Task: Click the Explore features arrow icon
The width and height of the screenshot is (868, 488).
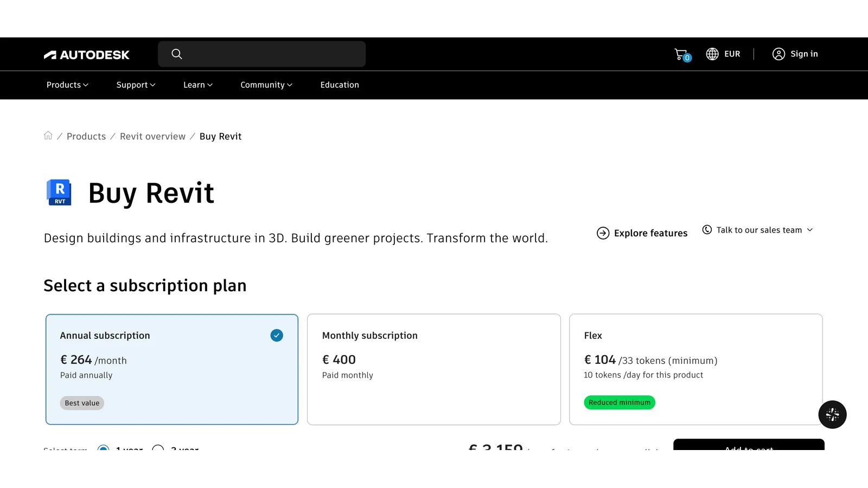Action: [603, 233]
